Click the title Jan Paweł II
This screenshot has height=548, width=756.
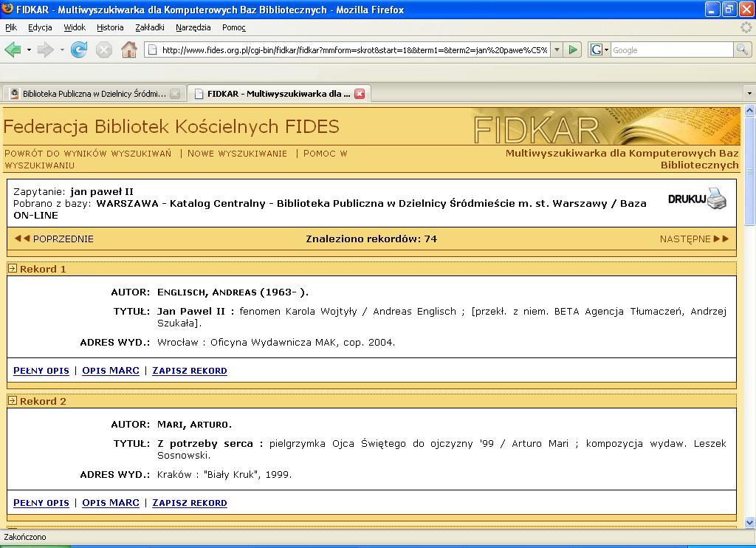[191, 311]
